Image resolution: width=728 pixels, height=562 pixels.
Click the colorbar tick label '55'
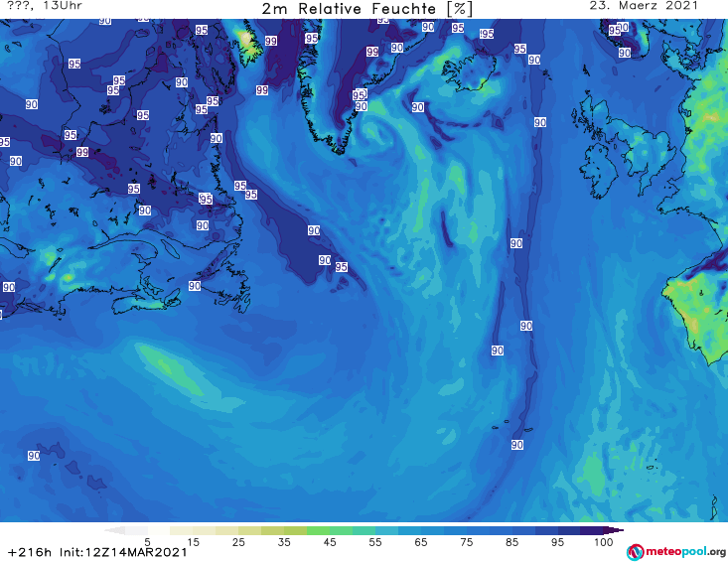[375, 541]
